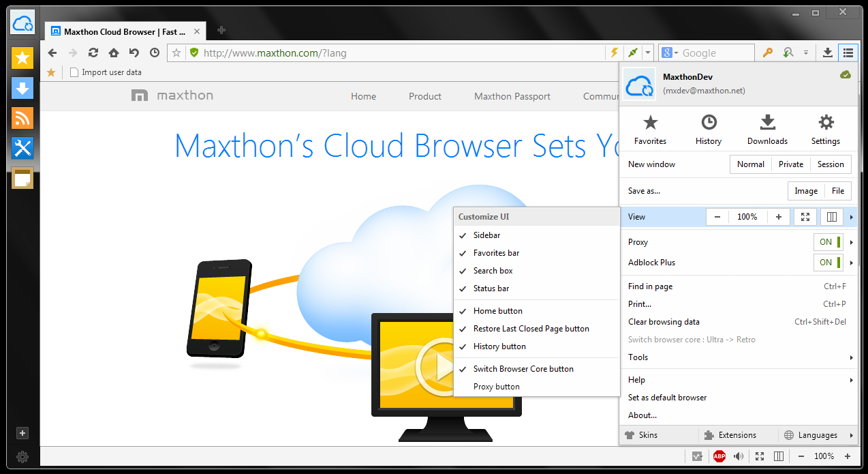Open the Google search engine dropdown

tap(669, 53)
